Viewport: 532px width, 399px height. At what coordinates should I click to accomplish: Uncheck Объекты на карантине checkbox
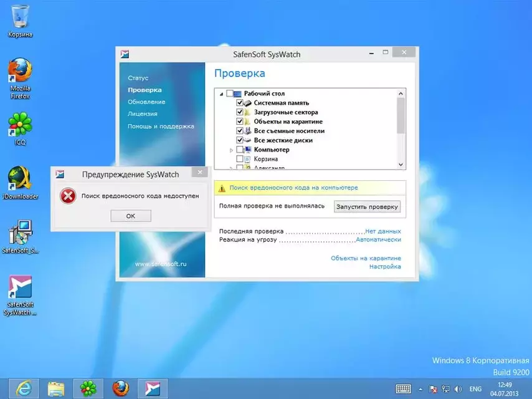[240, 121]
